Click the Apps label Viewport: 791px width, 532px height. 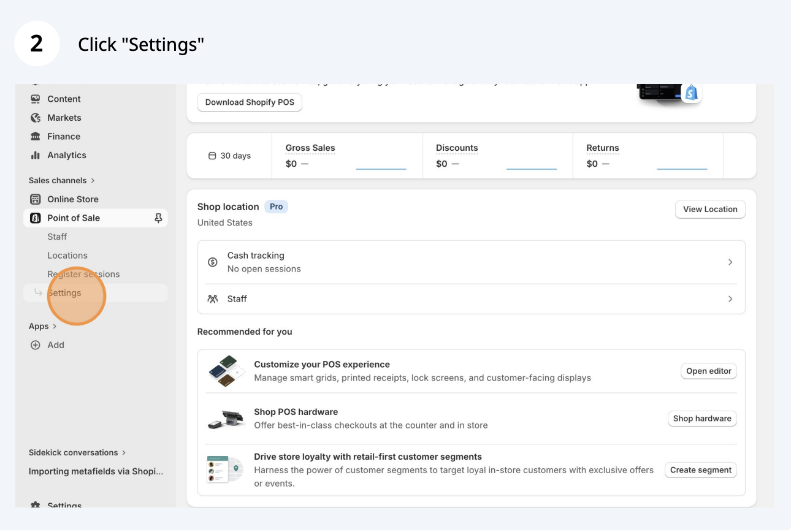(x=39, y=327)
